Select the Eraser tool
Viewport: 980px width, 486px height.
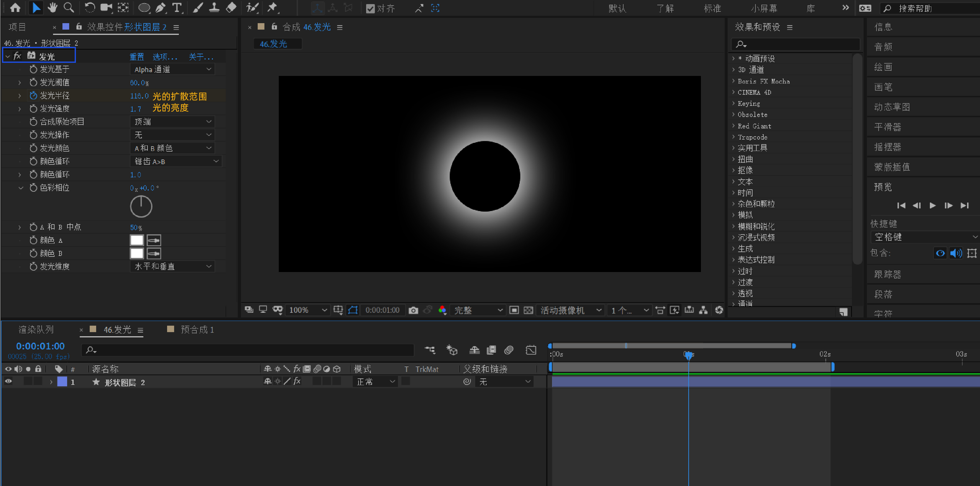click(x=231, y=8)
